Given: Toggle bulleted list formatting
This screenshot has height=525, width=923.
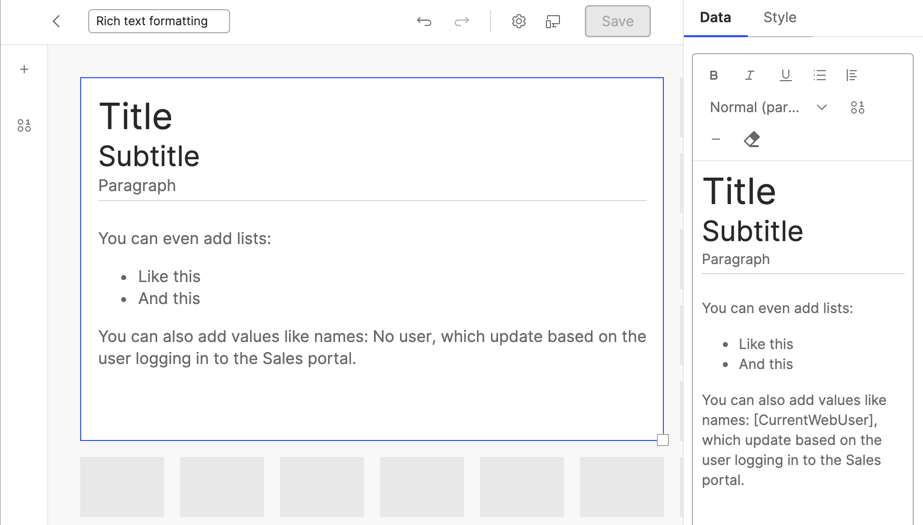Looking at the screenshot, I should (820, 75).
